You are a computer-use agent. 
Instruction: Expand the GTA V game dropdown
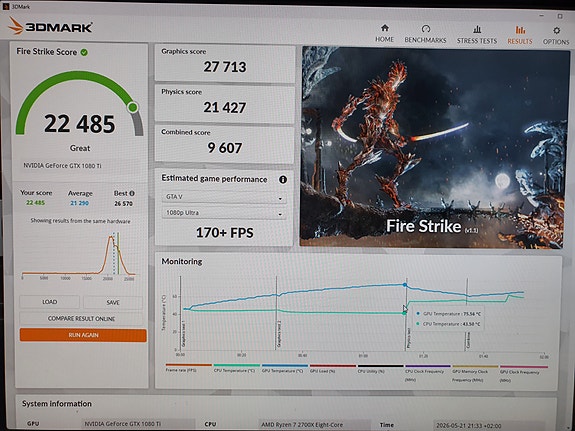pyautogui.click(x=224, y=197)
